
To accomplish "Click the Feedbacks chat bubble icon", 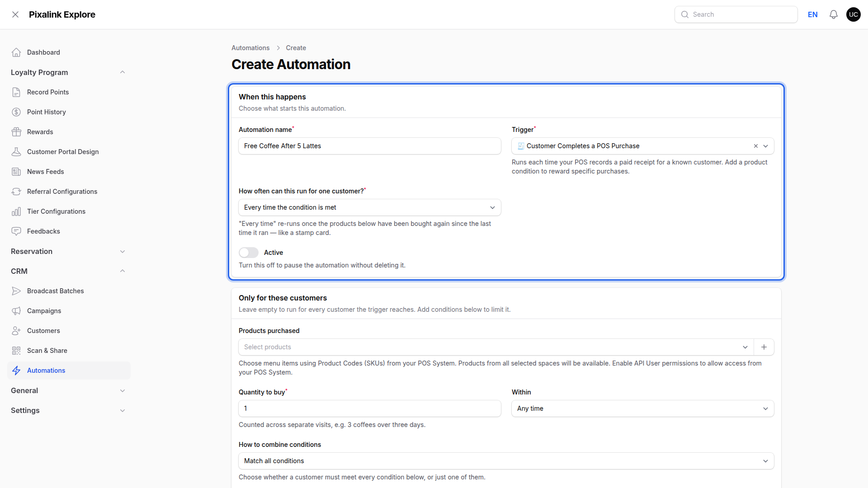I will pos(16,231).
